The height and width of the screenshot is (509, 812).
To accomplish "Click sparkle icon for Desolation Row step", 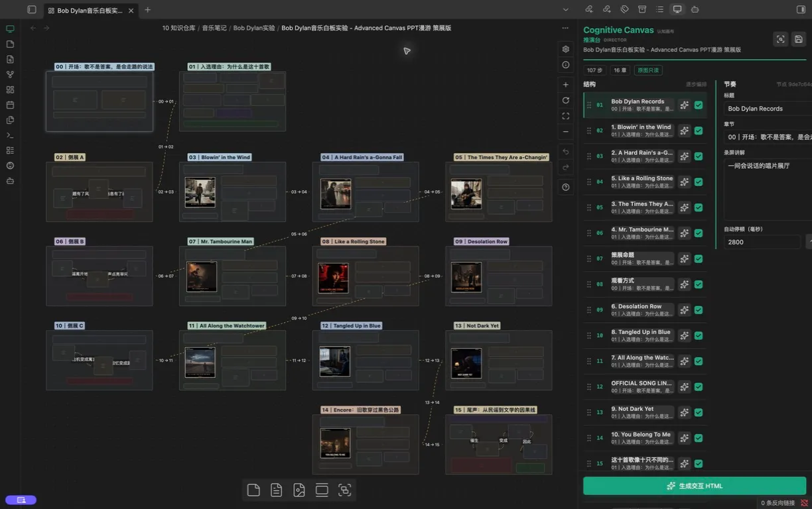I will [684, 310].
